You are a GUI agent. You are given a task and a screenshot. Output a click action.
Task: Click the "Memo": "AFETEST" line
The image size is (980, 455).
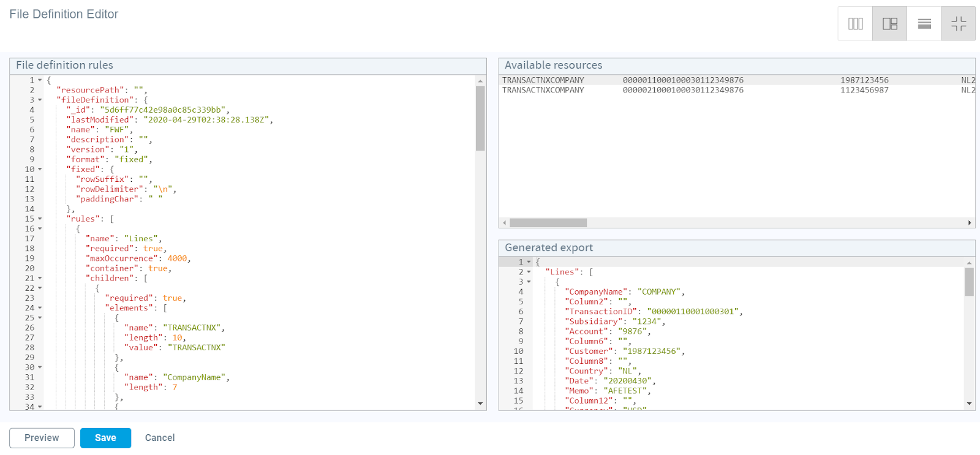coord(608,391)
